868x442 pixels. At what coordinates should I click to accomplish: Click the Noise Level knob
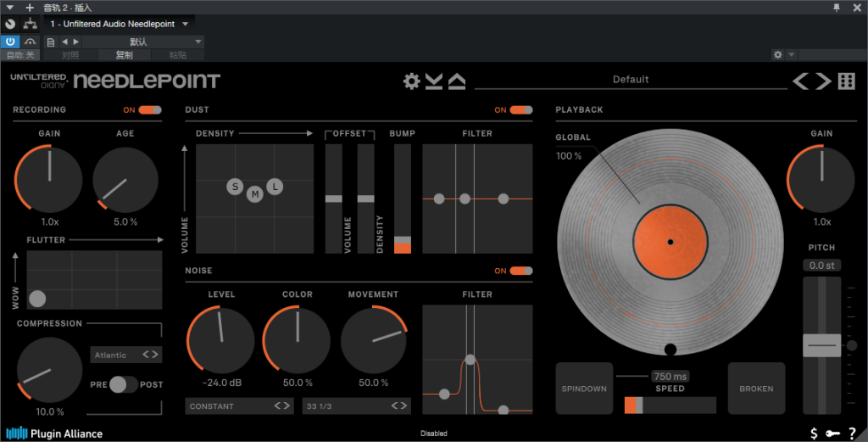(x=221, y=340)
